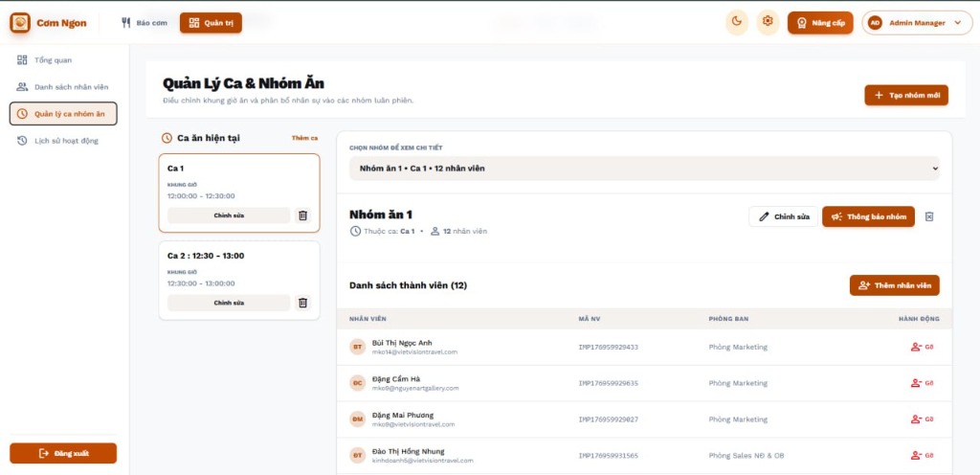This screenshot has height=475, width=980.
Task: Remove Đặng Cẩm Hà from the group
Action: coord(922,383)
